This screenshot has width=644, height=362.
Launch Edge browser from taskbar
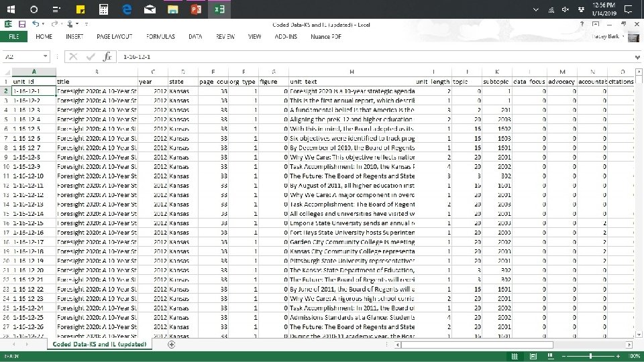coord(127,9)
